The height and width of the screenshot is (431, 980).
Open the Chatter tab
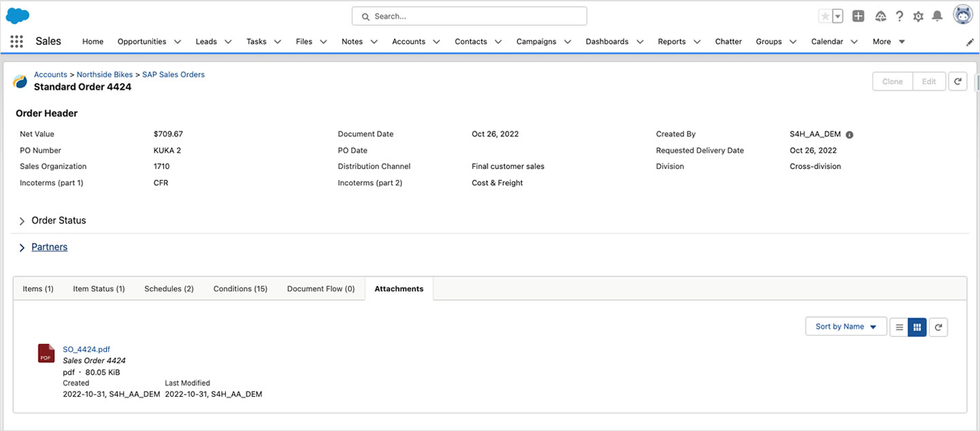click(x=728, y=42)
